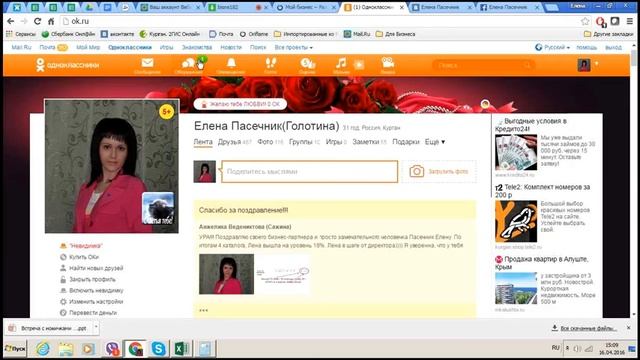
Task: Expand the Ещё dropdown
Action: [x=435, y=142]
